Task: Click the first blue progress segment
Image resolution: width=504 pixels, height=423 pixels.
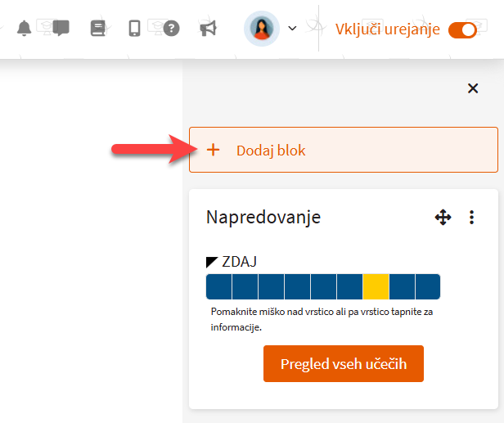Action: coord(218,286)
